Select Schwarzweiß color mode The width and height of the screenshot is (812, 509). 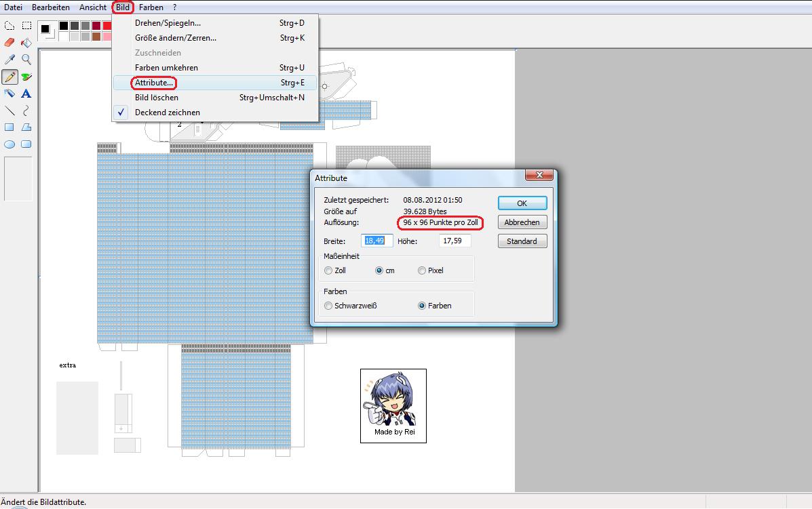point(329,306)
